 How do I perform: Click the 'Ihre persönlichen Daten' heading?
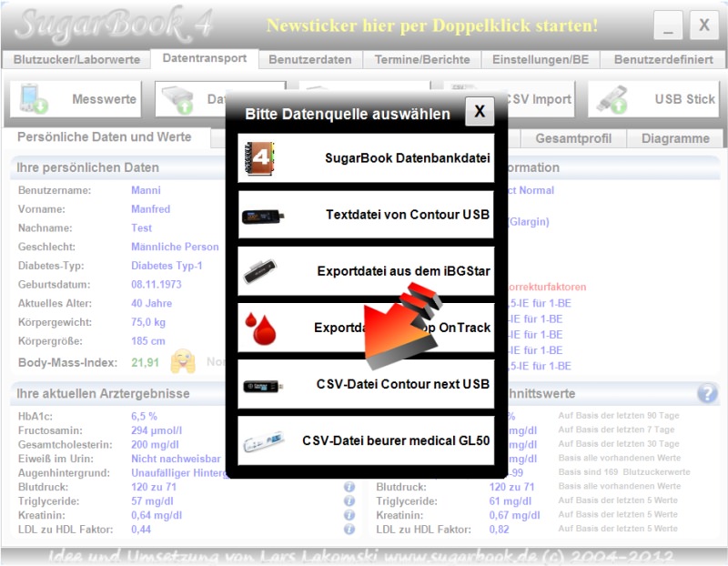coord(87,167)
